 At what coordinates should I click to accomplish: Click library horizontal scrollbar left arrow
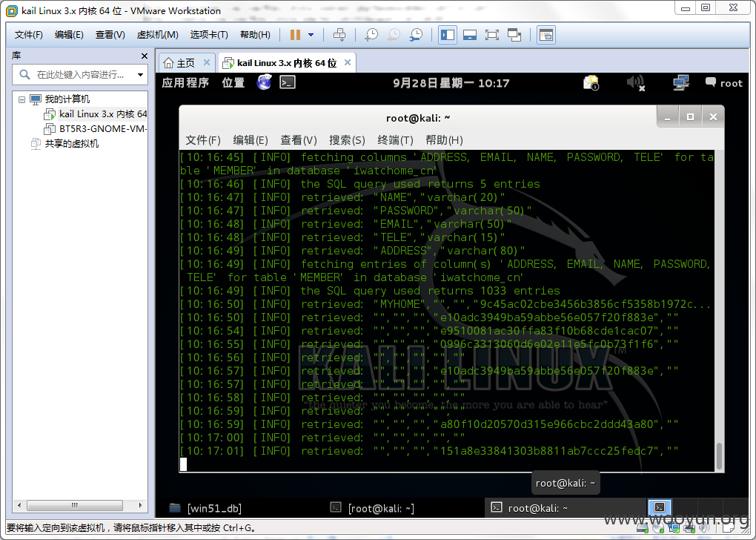click(x=19, y=506)
